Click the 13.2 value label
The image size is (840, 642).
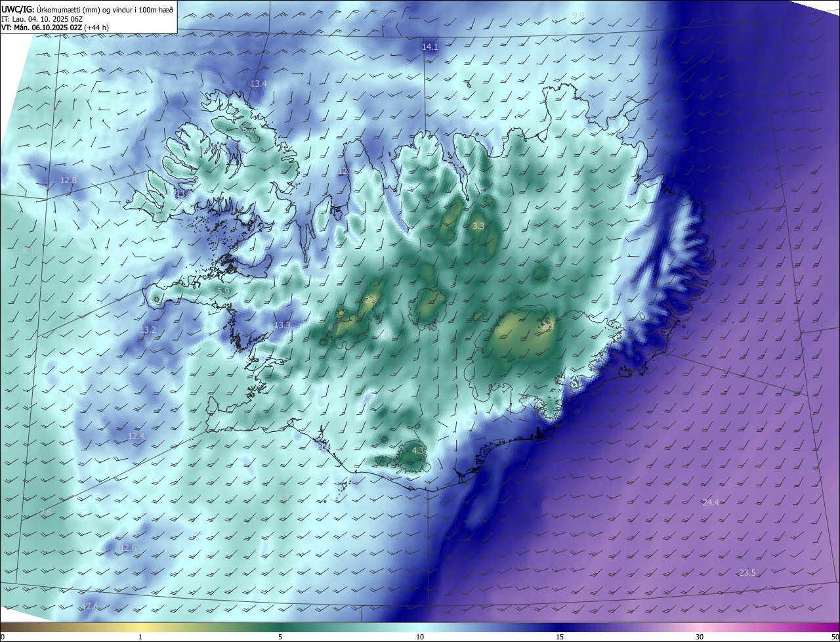148,330
